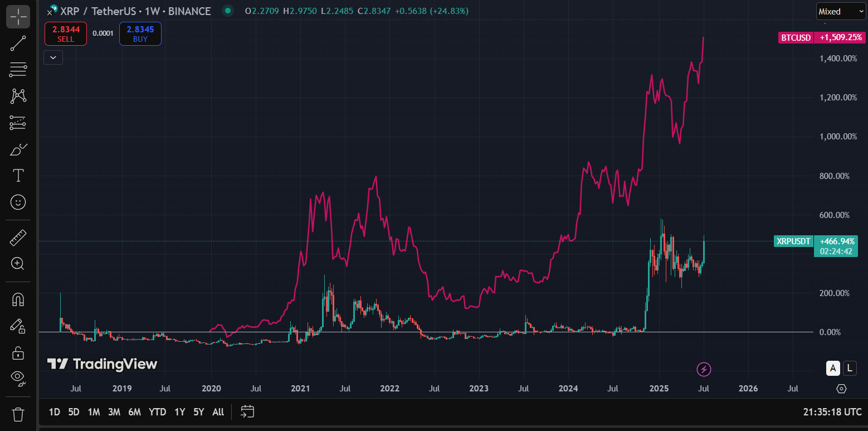
Task: Click the red SELL 2.8344 button
Action: [x=66, y=33]
